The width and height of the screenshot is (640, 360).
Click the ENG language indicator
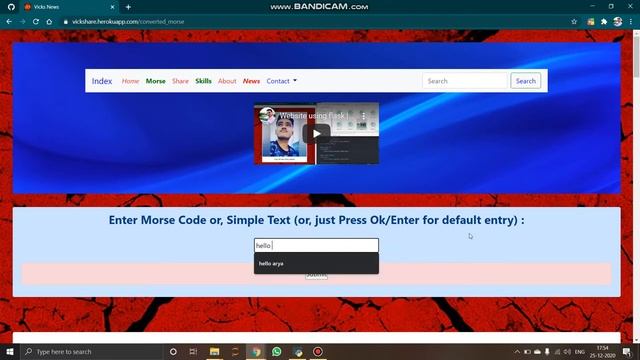click(x=580, y=352)
